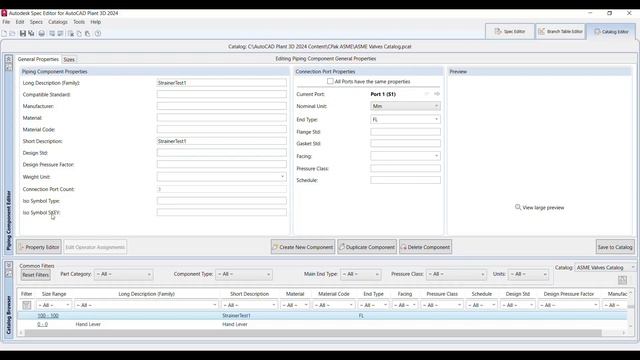Open the File menu

[6, 22]
